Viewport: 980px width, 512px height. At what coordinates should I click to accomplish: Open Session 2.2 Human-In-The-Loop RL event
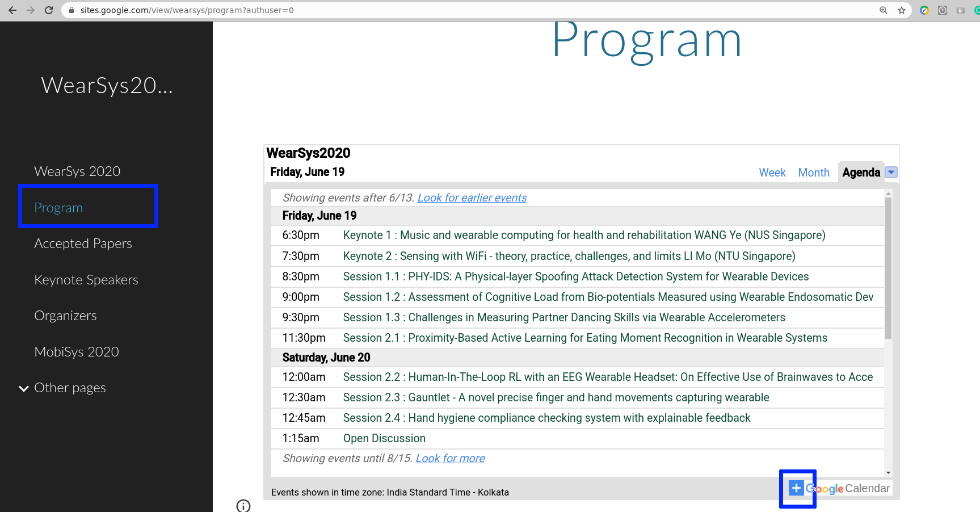pos(608,377)
